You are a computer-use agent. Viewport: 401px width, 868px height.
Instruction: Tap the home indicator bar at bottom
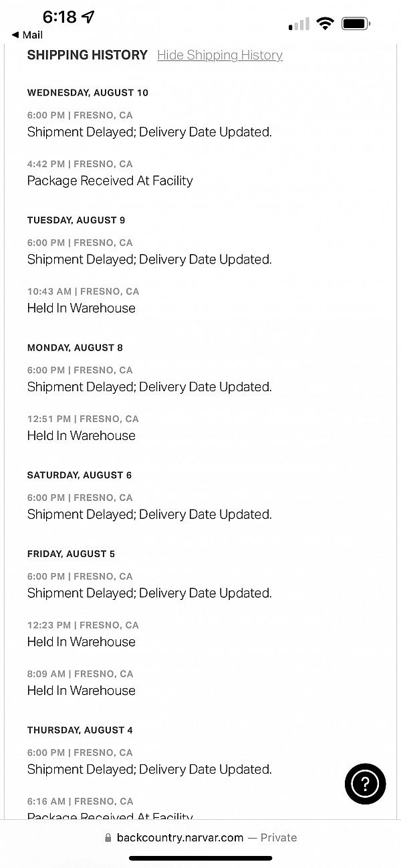coord(200,858)
